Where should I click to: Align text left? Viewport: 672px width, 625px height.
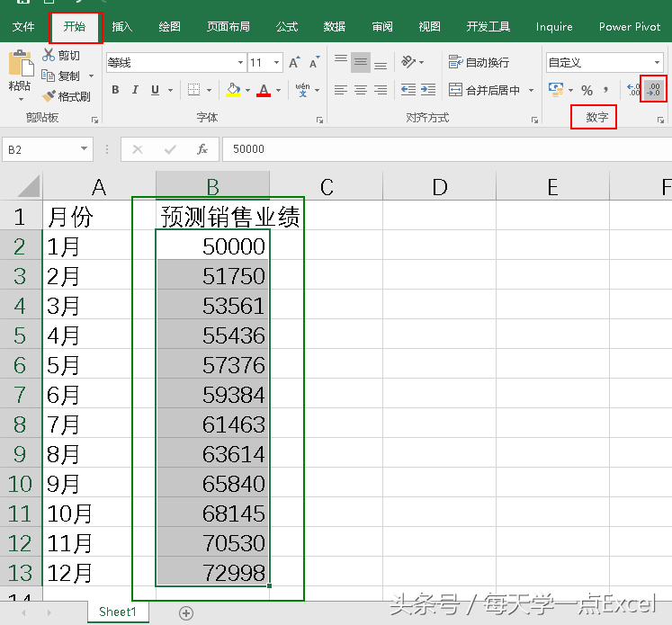pyautogui.click(x=341, y=90)
